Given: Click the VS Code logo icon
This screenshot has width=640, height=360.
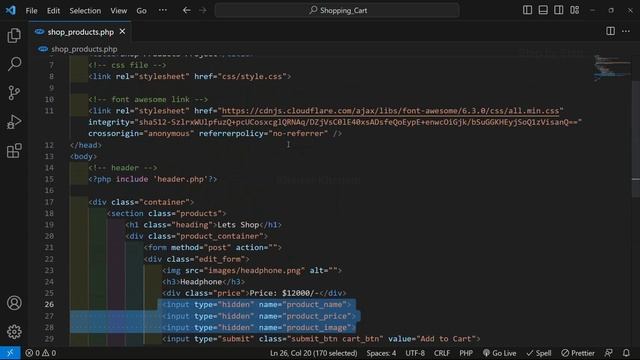Looking at the screenshot, I should pyautogui.click(x=11, y=10).
